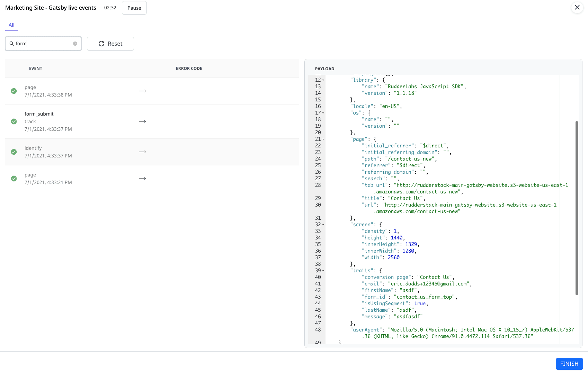Collapse the "library" object at line 12
This screenshot has width=588, height=373.
pyautogui.click(x=323, y=80)
